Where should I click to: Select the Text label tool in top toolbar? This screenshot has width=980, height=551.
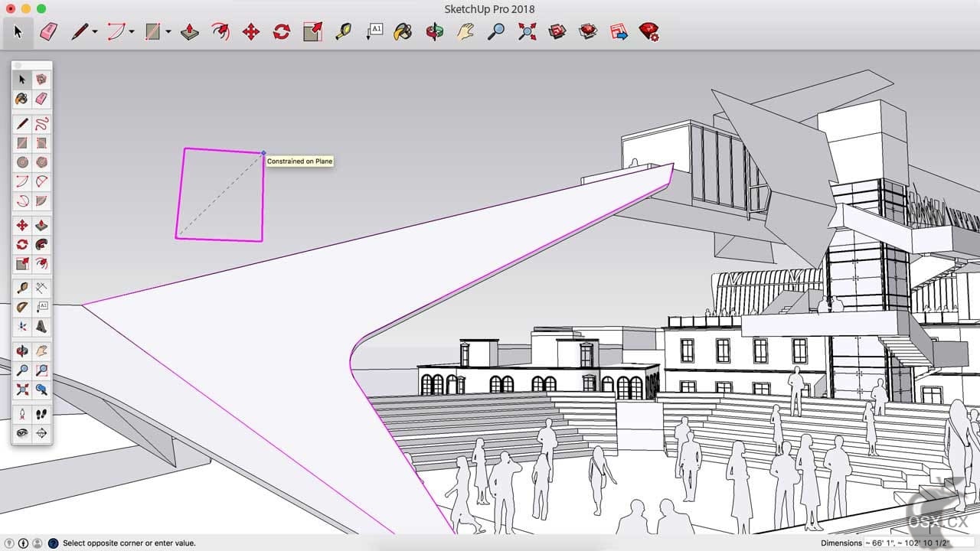tap(374, 31)
